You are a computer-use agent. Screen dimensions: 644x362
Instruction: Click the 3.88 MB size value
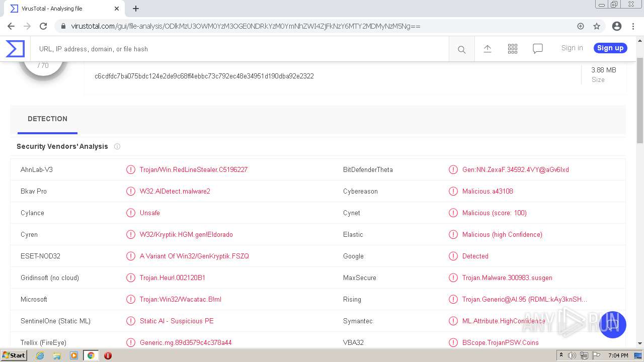click(x=604, y=70)
